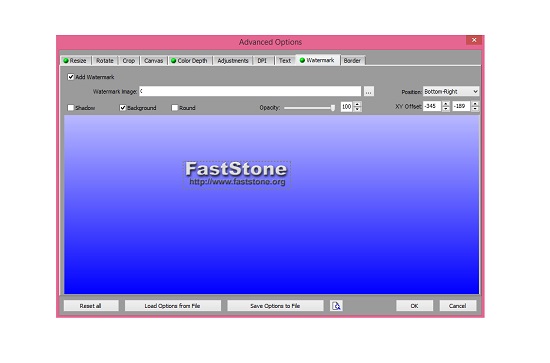The image size is (550, 363).
Task: Increase opacity value with up arrow
Action: click(x=357, y=104)
